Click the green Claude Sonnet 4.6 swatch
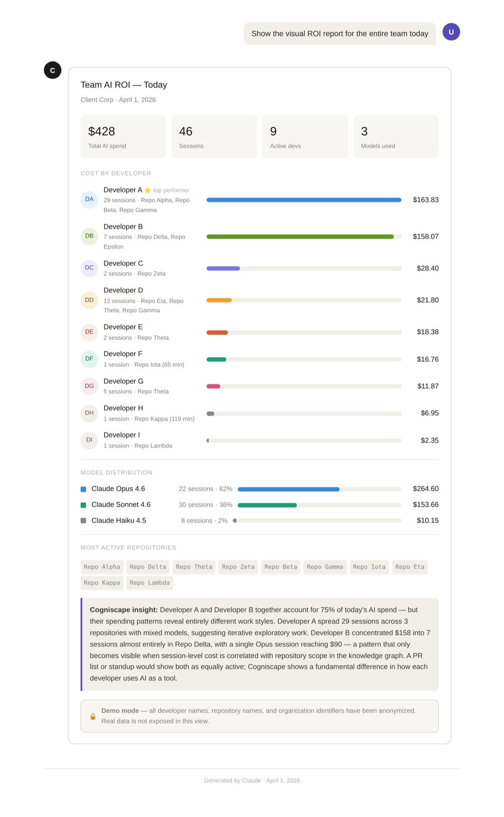This screenshot has height=817, width=504. 83,505
